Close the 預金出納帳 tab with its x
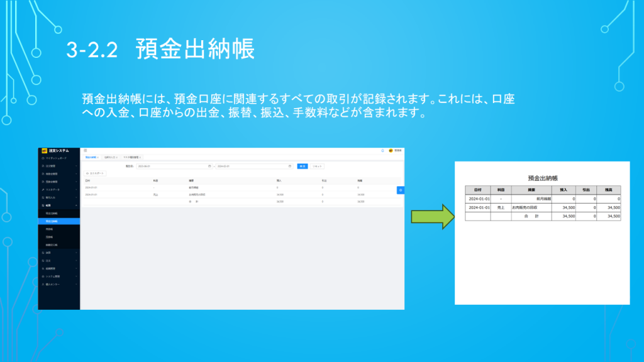 point(97,157)
